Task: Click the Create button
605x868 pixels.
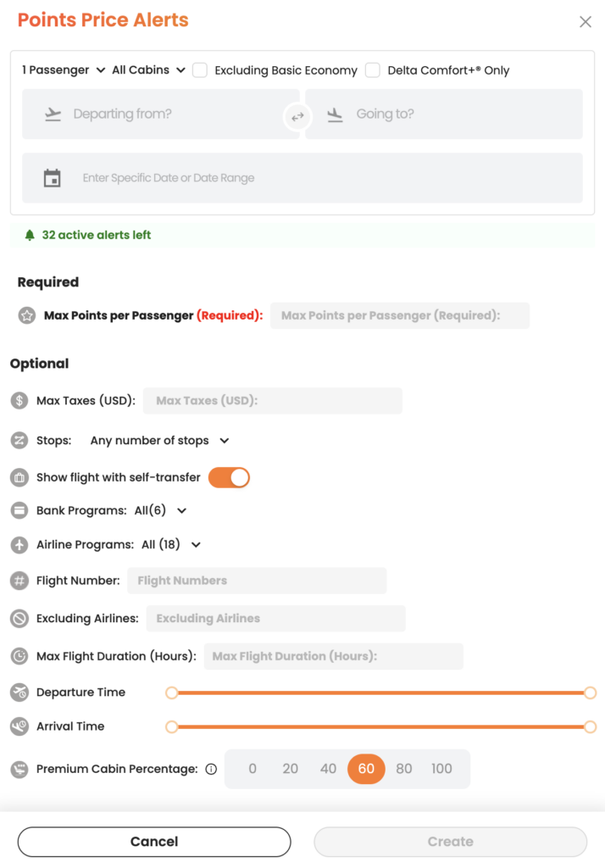Action: click(451, 842)
